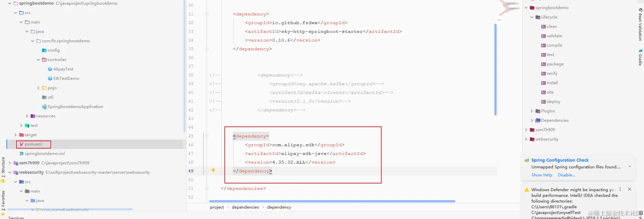The image size is (644, 219).
Task: Close the Windows Defender notification
Action: 630,189
